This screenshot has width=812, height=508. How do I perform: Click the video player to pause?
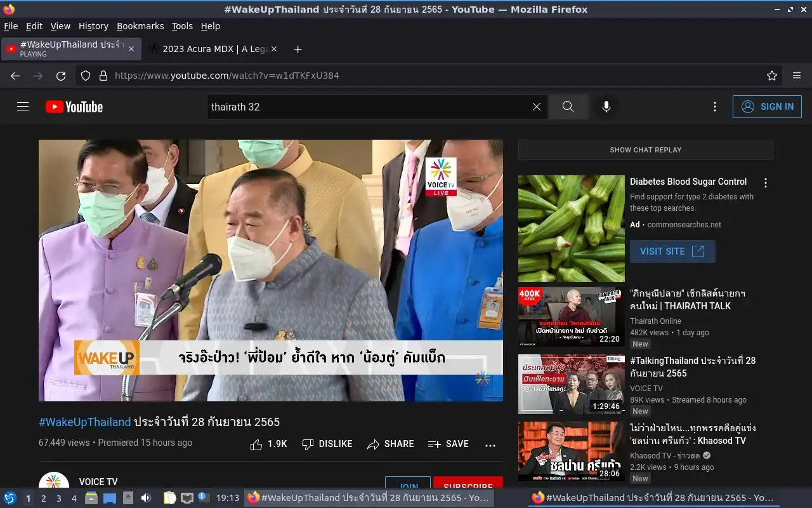tap(271, 271)
